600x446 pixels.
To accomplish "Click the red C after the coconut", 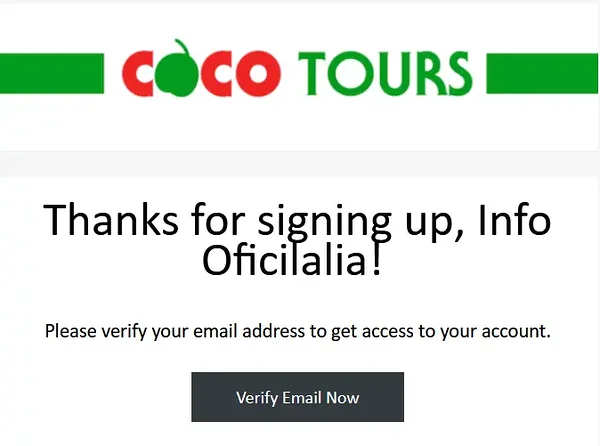I will click(215, 73).
